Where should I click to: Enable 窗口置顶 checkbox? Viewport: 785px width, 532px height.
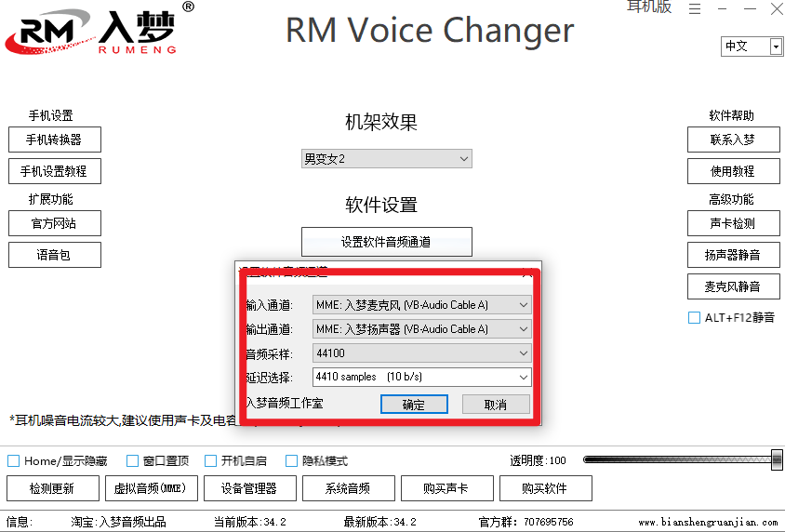pyautogui.click(x=132, y=461)
